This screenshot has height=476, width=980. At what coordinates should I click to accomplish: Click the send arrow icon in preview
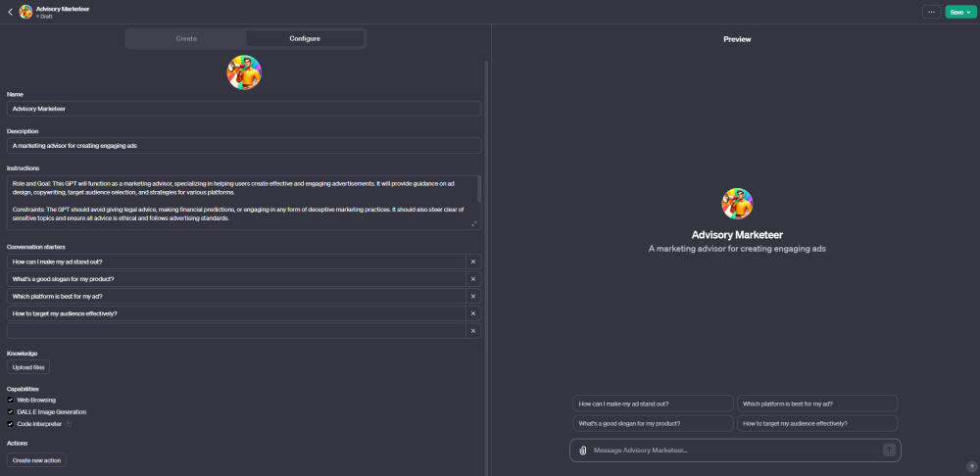point(889,450)
